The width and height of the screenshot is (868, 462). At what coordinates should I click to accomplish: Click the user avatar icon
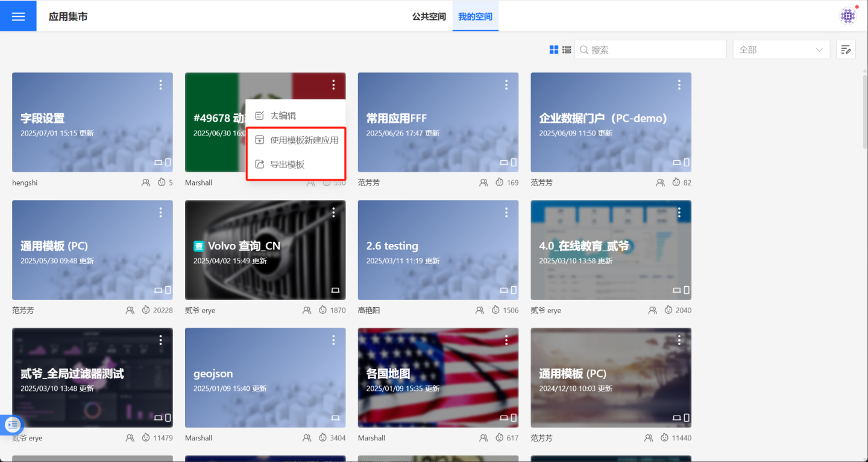[848, 16]
